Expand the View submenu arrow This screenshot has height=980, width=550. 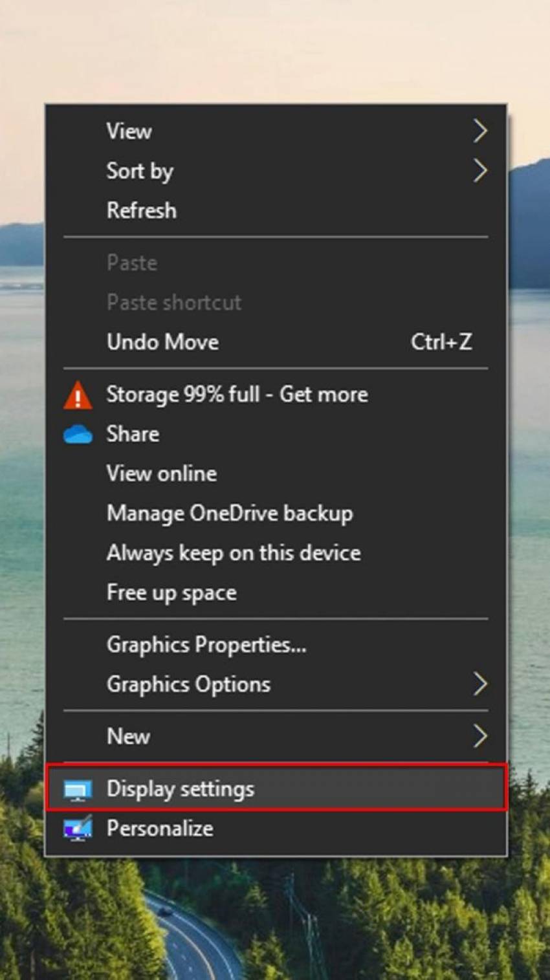[x=479, y=131]
